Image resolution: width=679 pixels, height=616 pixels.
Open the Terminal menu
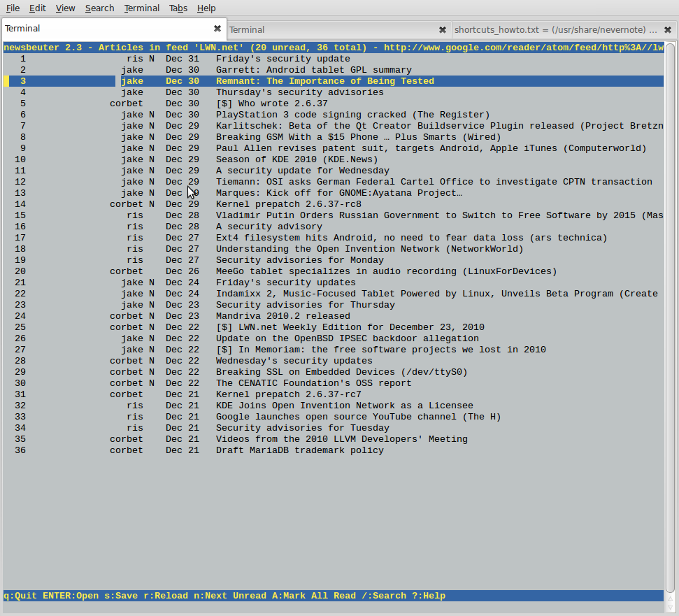coord(141,8)
